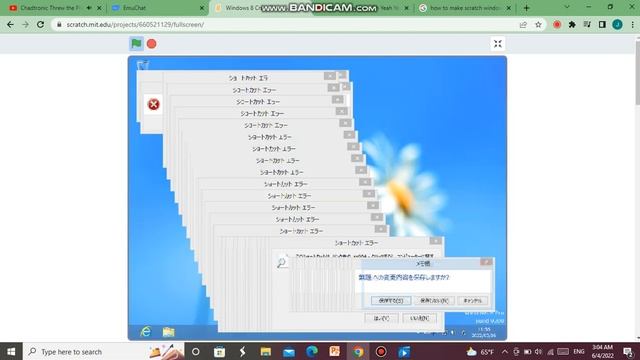The image size is (640, 360).
Task: Click the magnifier icon in shortcut error dialog
Action: [281, 262]
